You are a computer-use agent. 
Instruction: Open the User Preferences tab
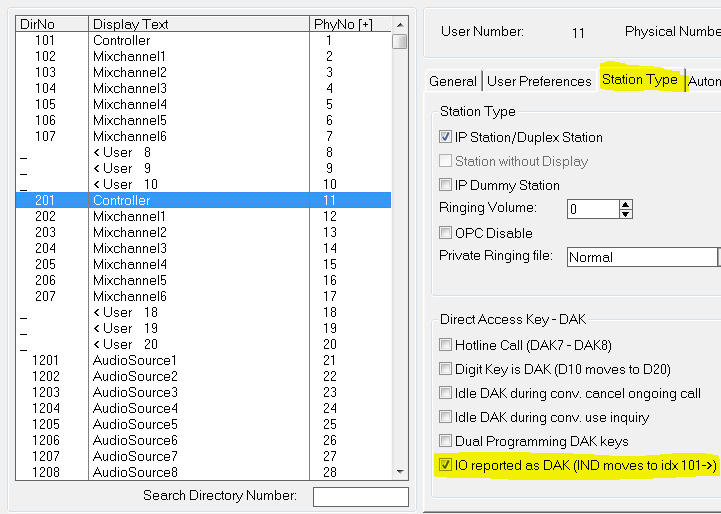539,81
